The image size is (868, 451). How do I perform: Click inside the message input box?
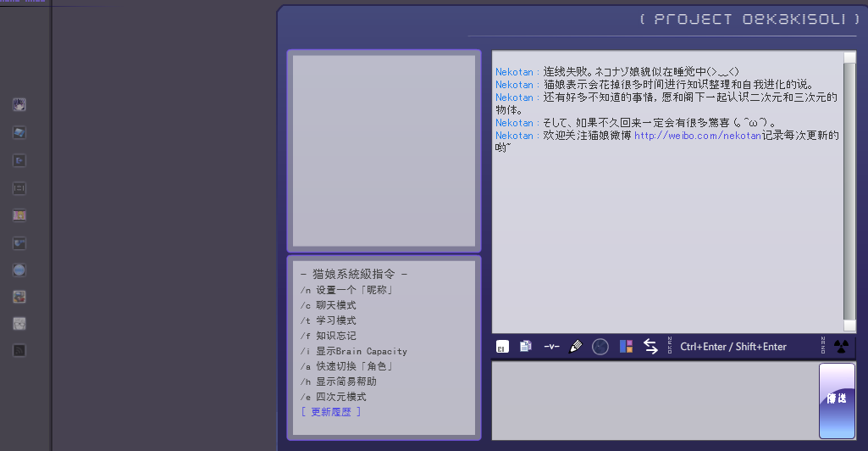pos(655,401)
